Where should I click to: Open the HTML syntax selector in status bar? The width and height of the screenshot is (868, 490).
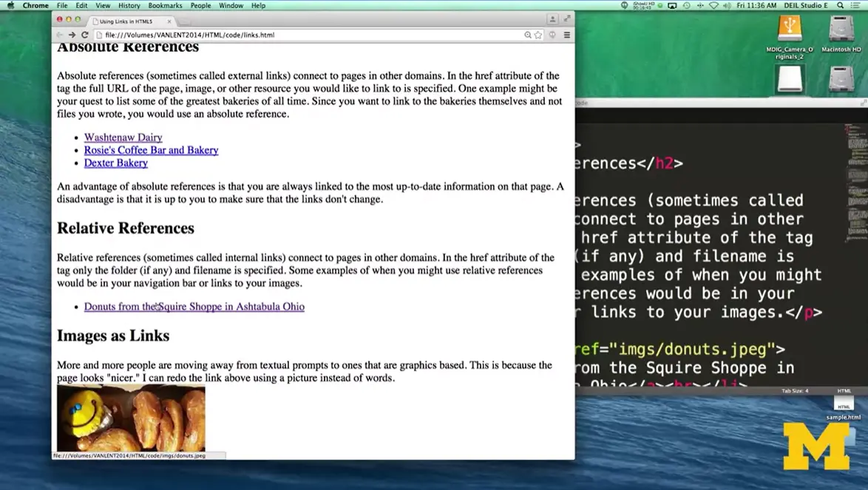point(844,390)
